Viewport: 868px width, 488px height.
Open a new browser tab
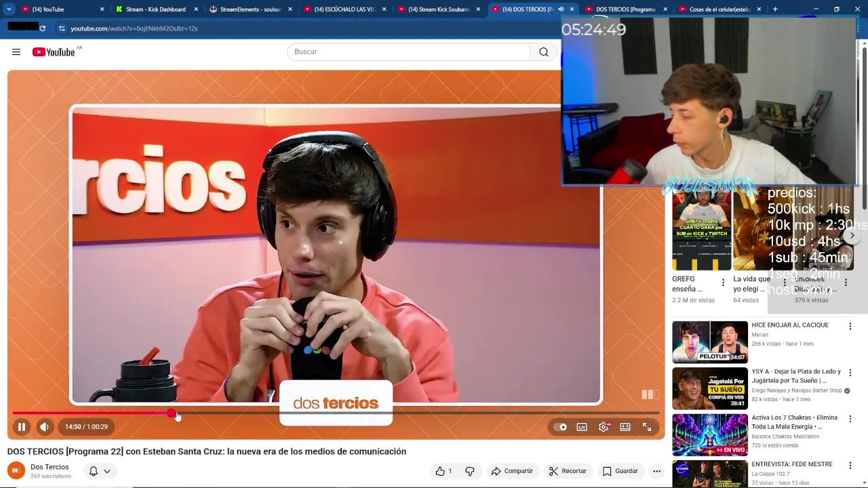coord(775,9)
